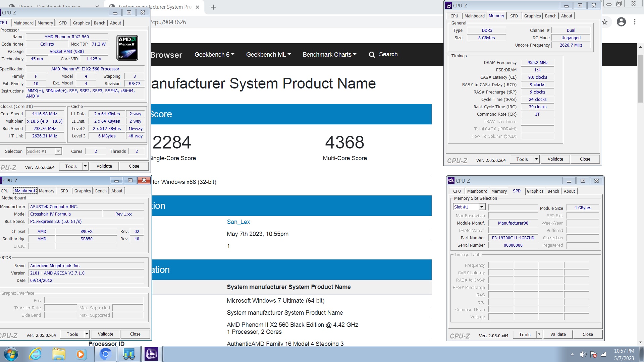Open the Windows Start orb
This screenshot has height=362, width=644.
pyautogui.click(x=11, y=354)
